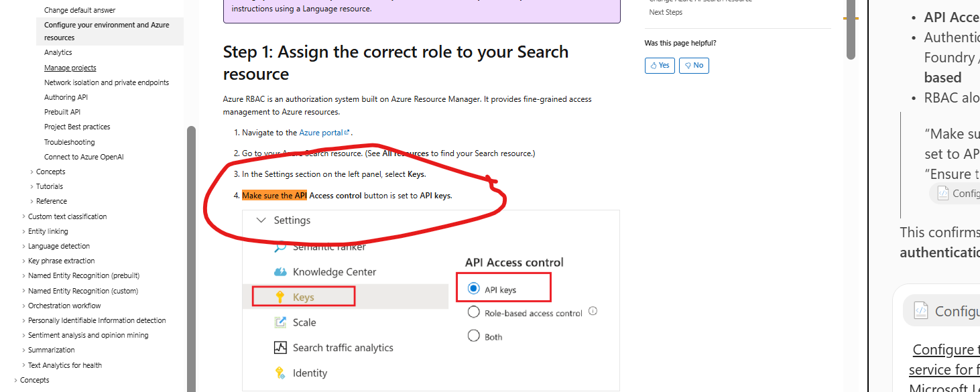Click the Step 1 Assign the correct role heading
Image resolution: width=980 pixels, height=392 pixels.
click(395, 63)
